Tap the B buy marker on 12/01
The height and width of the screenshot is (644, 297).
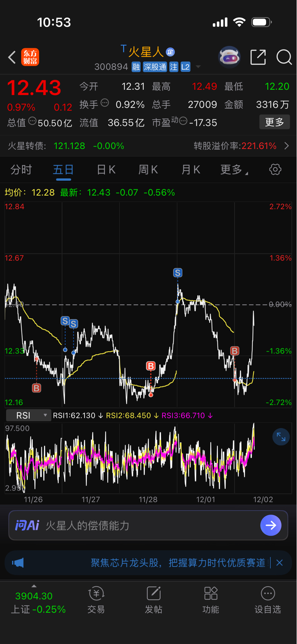coord(235,351)
